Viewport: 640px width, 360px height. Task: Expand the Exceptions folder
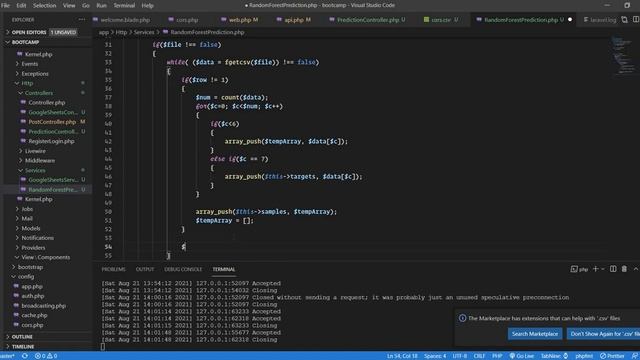click(x=35, y=73)
